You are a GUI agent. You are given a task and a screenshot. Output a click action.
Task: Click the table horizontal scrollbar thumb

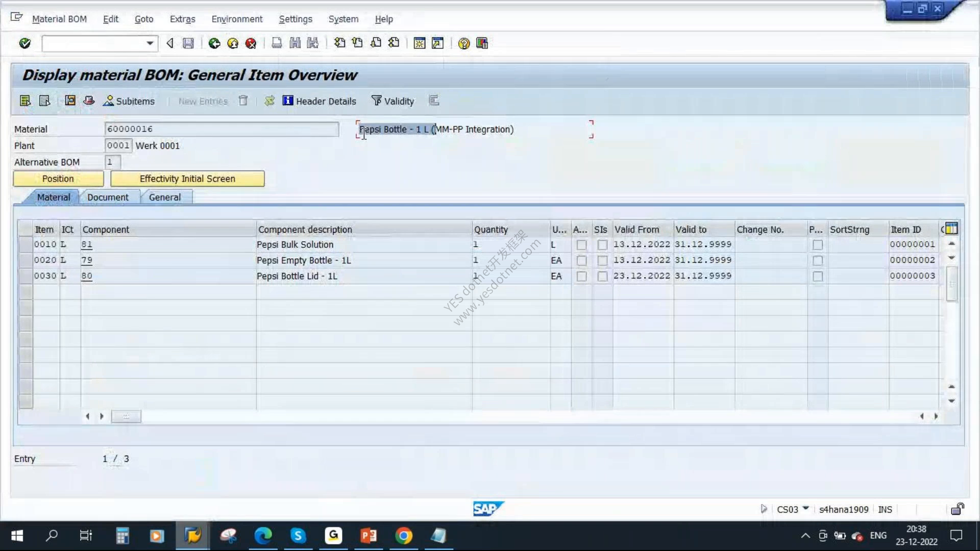point(126,417)
